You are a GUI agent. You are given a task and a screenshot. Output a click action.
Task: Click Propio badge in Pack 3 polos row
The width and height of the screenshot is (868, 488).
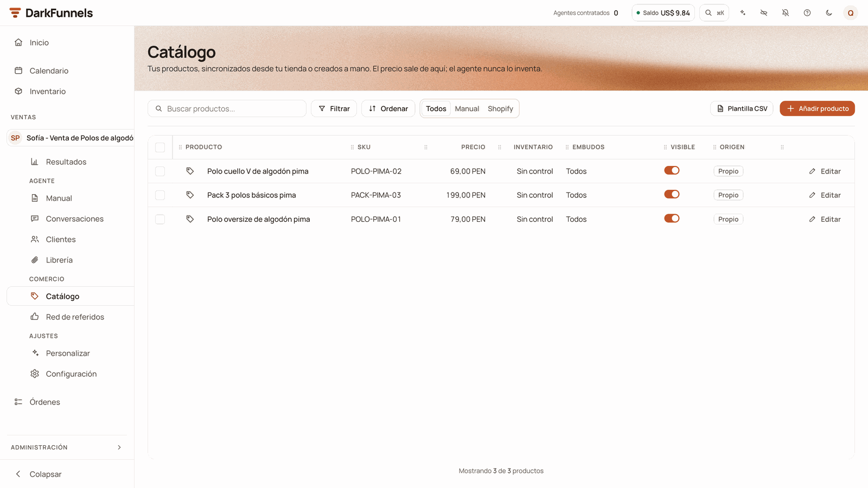(x=728, y=195)
